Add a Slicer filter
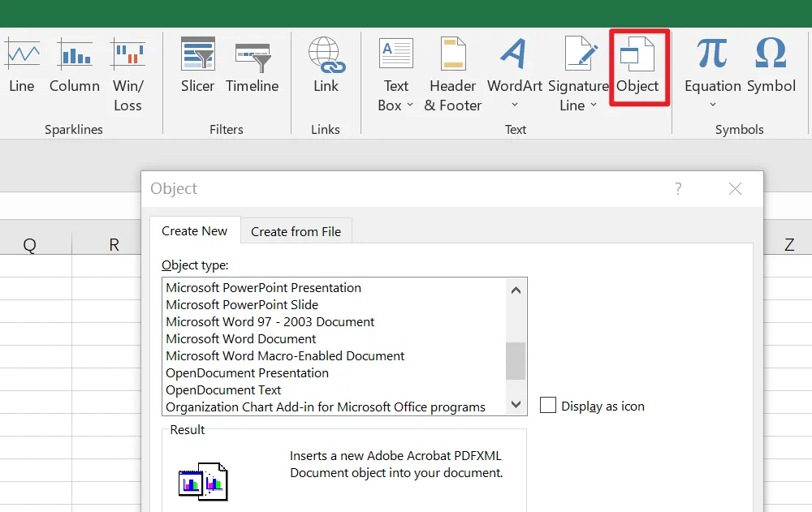Viewport: 812px width, 512px height. tap(197, 66)
